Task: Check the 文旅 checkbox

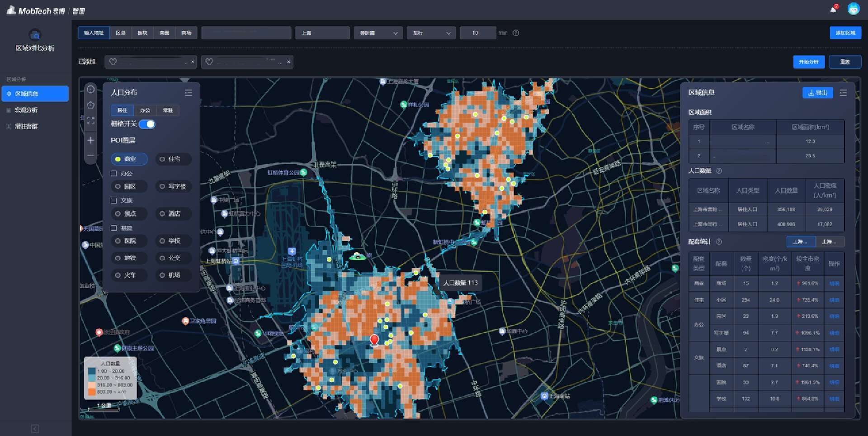Action: [114, 200]
